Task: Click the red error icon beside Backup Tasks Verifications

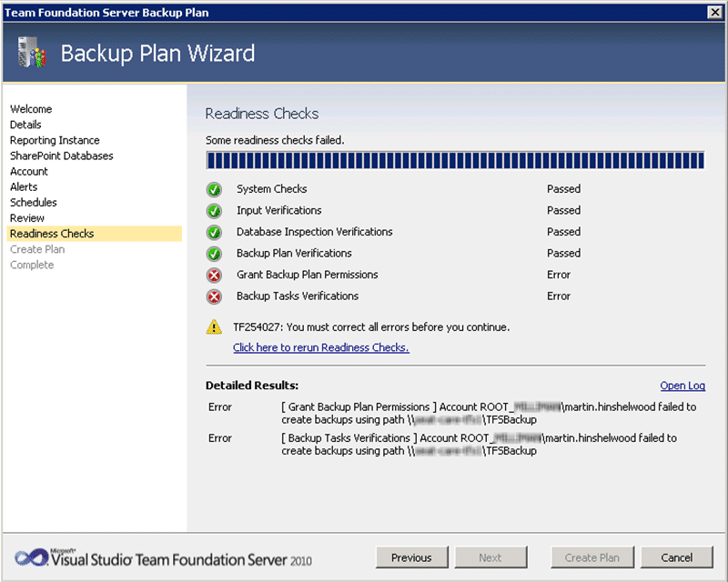Action: point(214,296)
